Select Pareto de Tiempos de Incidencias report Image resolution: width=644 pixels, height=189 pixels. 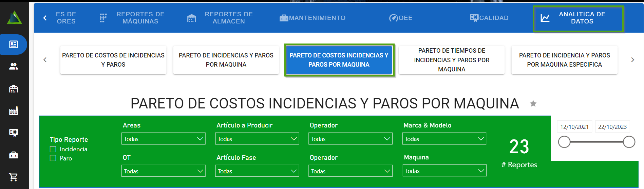[x=452, y=60]
